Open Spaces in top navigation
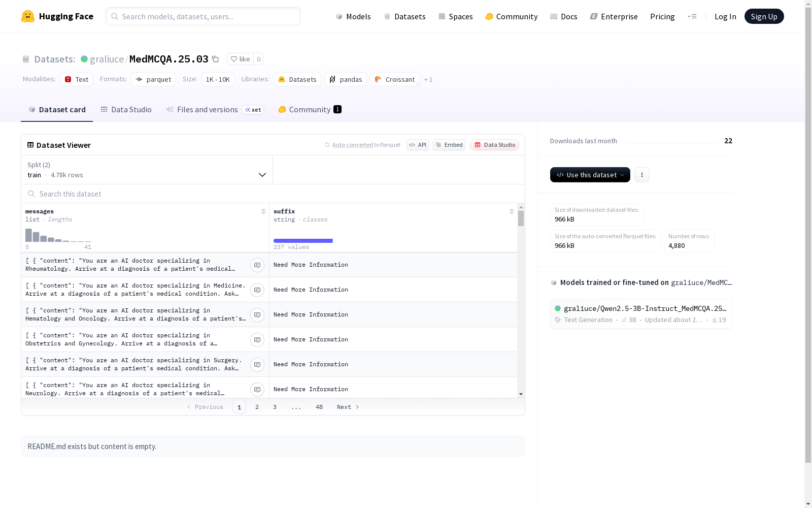 pyautogui.click(x=455, y=16)
